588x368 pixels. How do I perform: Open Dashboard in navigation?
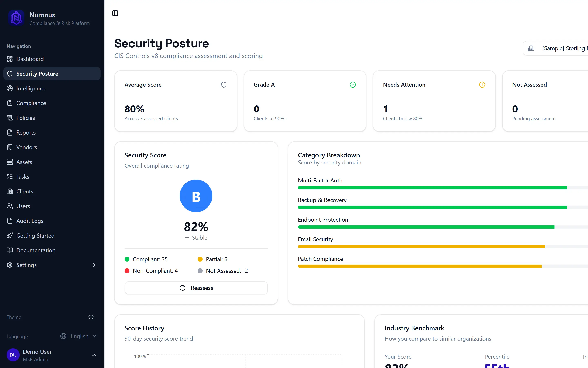52,59
